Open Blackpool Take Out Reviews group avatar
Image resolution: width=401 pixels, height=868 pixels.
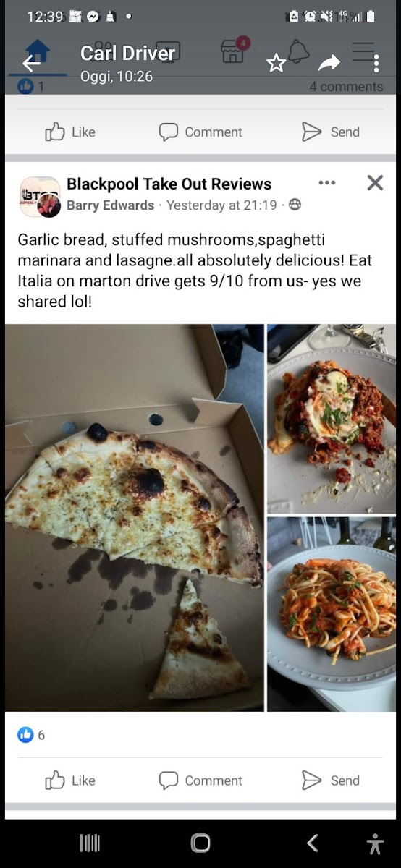pyautogui.click(x=40, y=197)
